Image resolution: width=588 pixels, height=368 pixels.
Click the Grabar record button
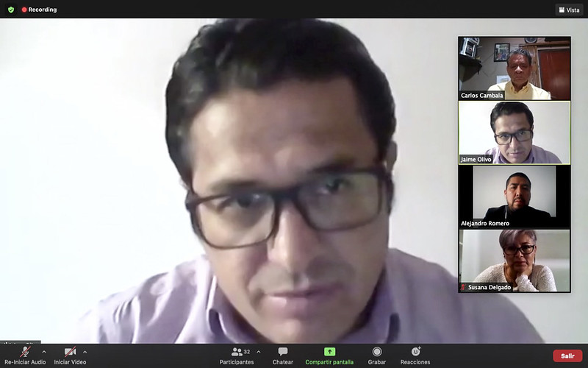click(377, 355)
